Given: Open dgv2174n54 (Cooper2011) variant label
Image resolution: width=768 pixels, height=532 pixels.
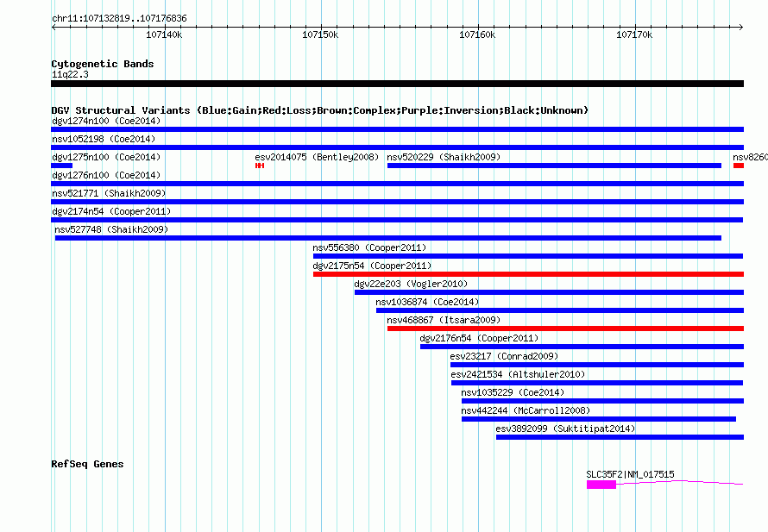Looking at the screenshot, I should [x=111, y=211].
